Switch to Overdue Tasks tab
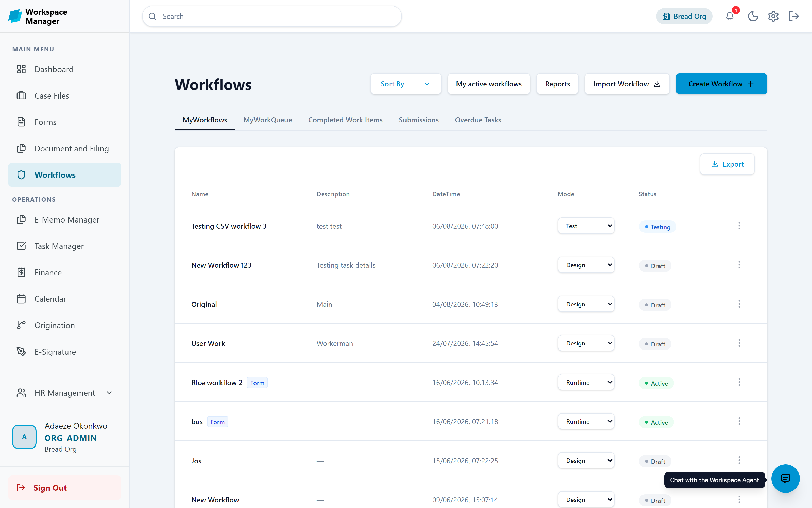This screenshot has width=812, height=508. [x=478, y=120]
